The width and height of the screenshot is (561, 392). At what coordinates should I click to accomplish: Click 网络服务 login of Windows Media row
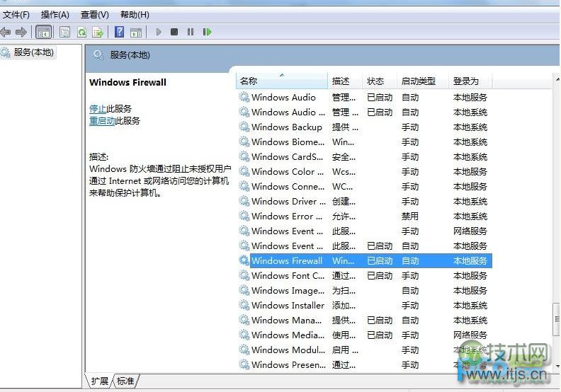(470, 335)
